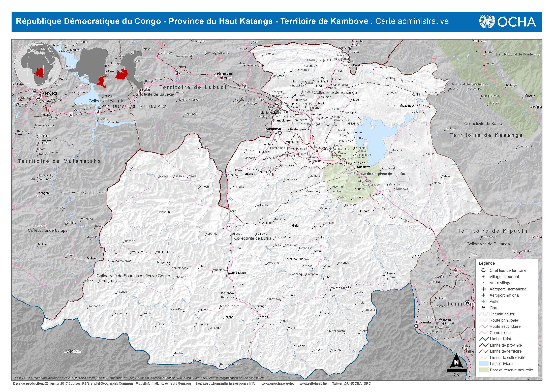Image resolution: width=554 pixels, height=392 pixels.
Task: Click the Autre village legend dot
Action: [483, 283]
